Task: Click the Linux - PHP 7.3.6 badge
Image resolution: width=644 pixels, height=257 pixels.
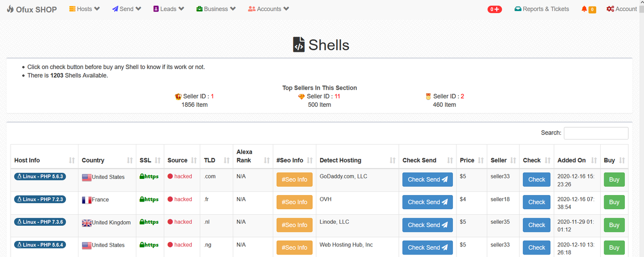Action: click(40, 222)
